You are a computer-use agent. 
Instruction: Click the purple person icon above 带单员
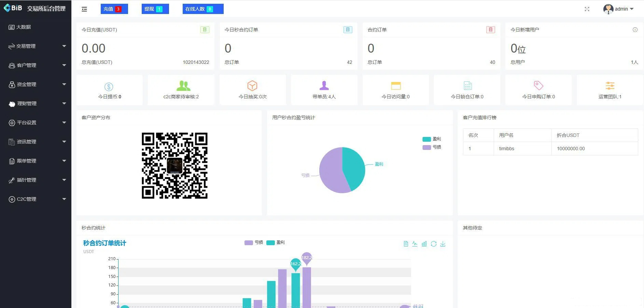coord(324,85)
